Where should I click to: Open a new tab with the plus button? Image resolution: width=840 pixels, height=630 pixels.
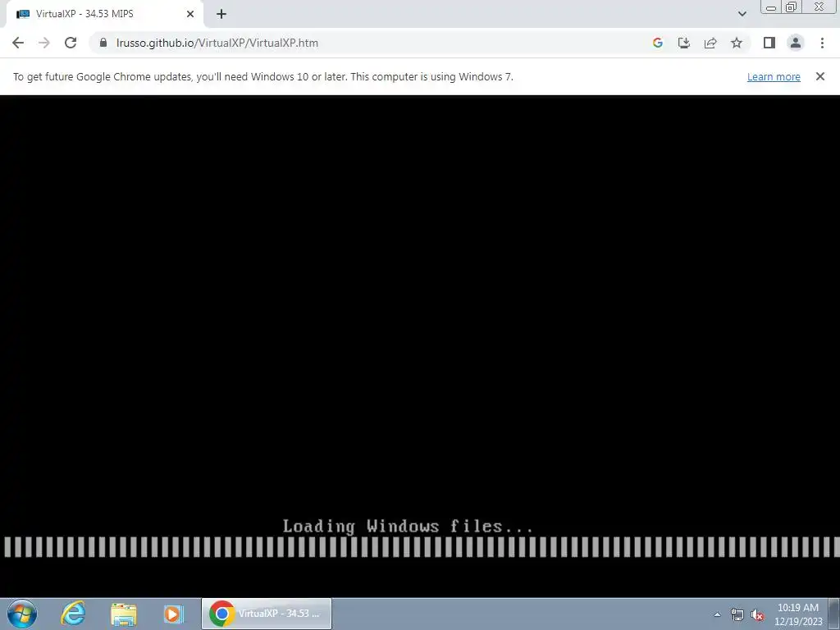[221, 14]
